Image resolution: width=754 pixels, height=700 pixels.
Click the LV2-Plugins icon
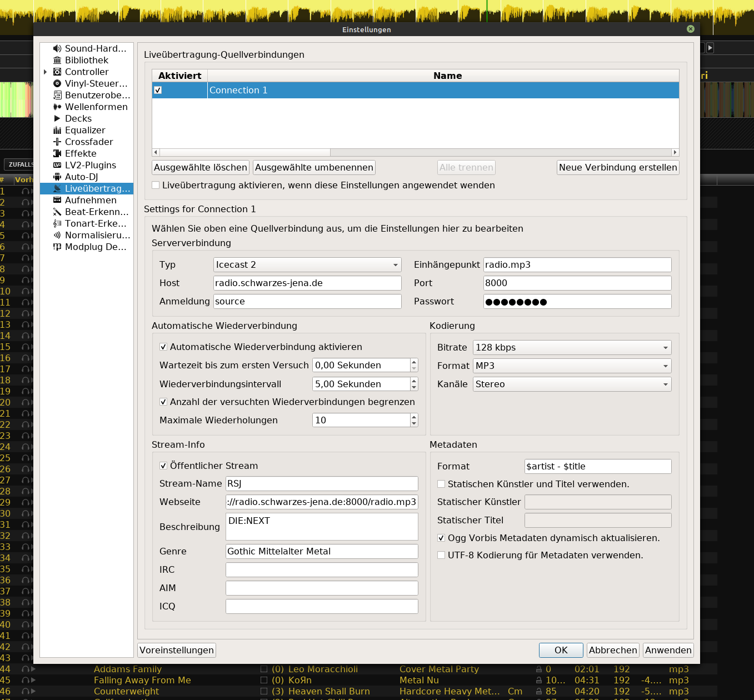[57, 165]
